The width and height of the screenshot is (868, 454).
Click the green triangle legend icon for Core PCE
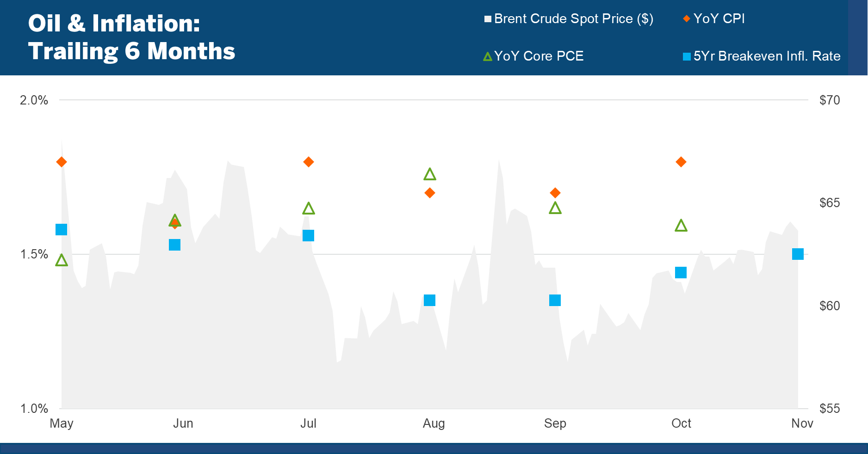(x=487, y=56)
